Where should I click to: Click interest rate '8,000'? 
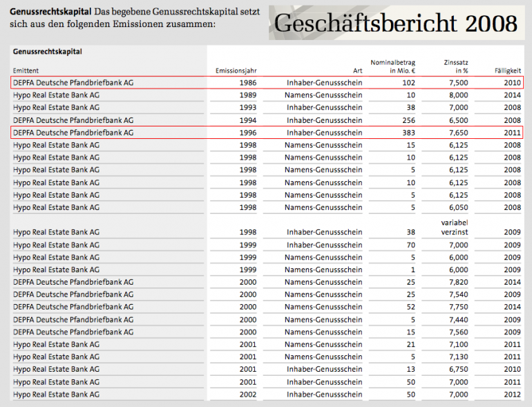point(459,95)
